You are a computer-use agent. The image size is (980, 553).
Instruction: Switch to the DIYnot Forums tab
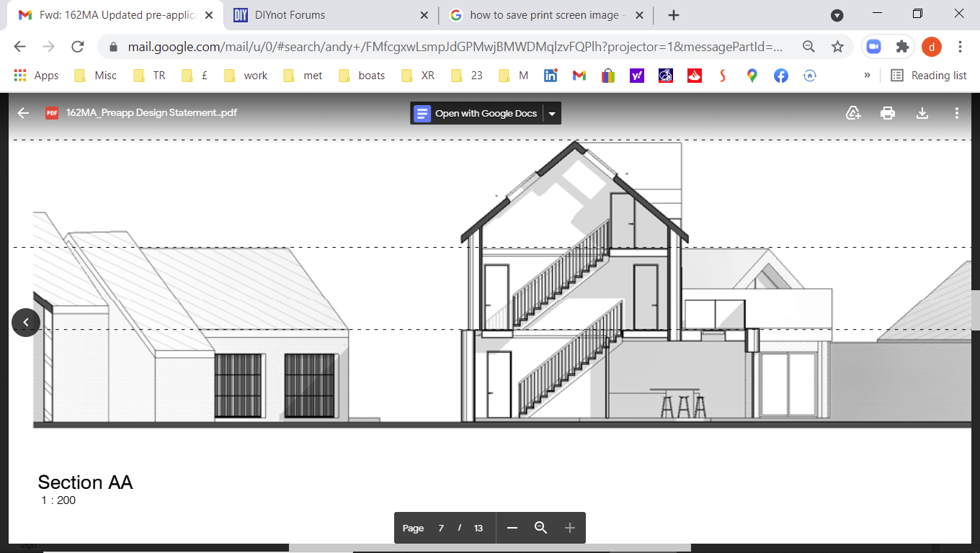328,14
